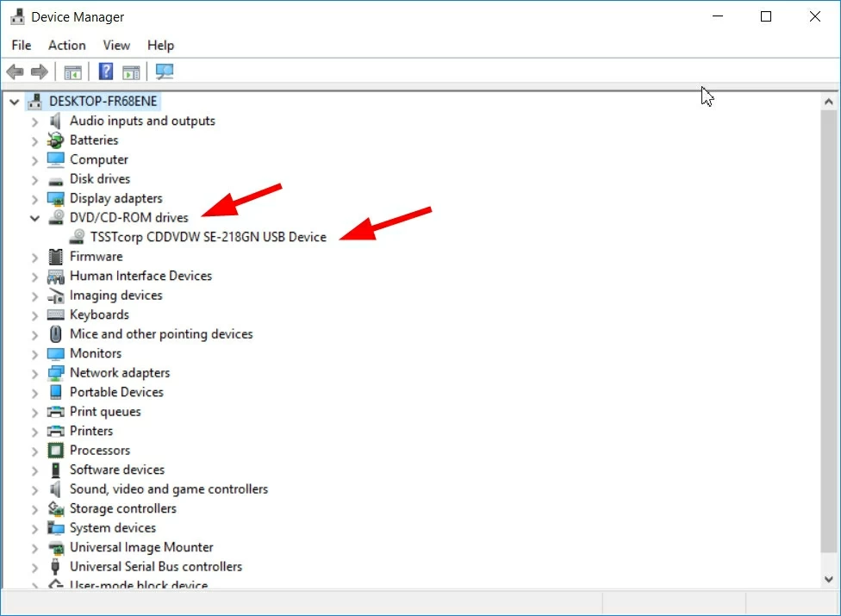Click the Show/Hide Console Tree toolbar icon
This screenshot has height=616, width=841.
coord(72,72)
